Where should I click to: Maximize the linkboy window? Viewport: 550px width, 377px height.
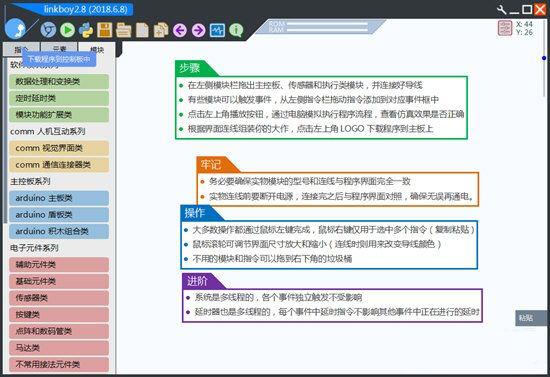[x=527, y=9]
